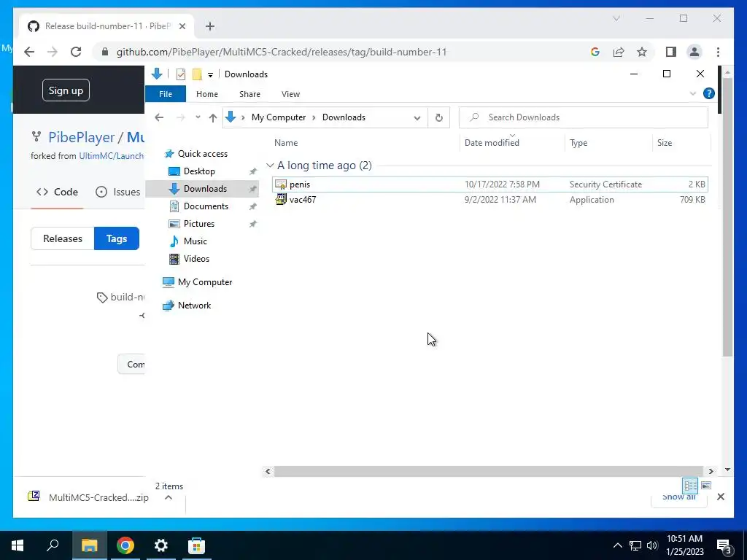Open recent locations dropdown in Explorer
747x560 pixels.
pos(198,117)
